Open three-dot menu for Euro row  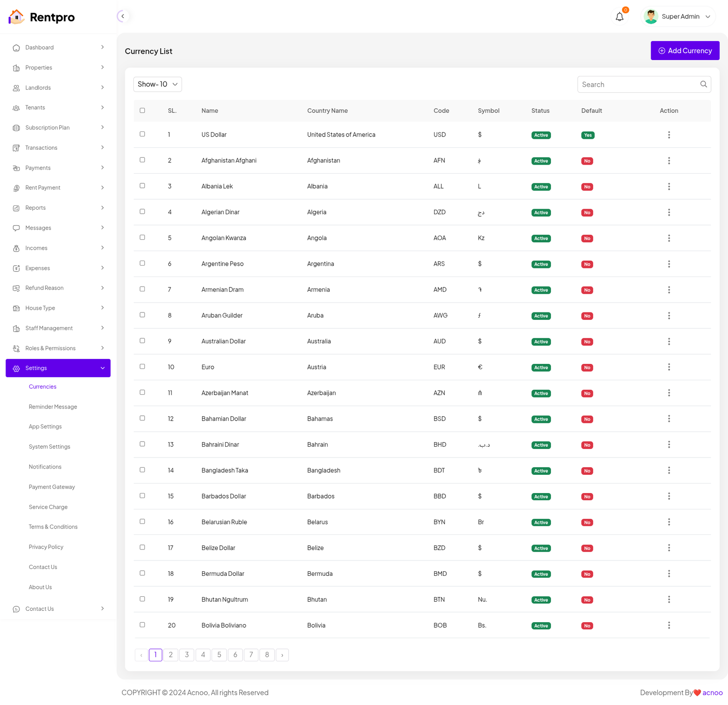tap(668, 367)
